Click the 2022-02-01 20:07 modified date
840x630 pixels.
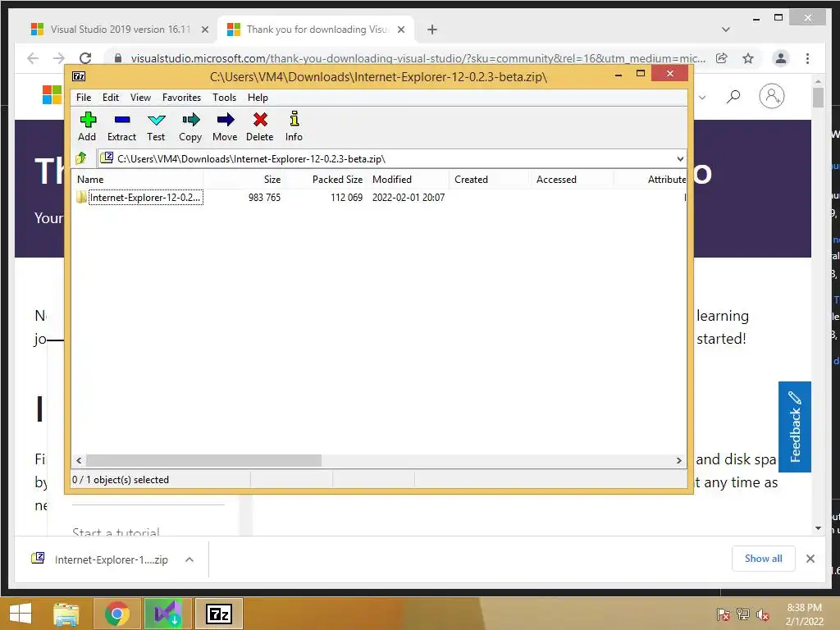(409, 197)
